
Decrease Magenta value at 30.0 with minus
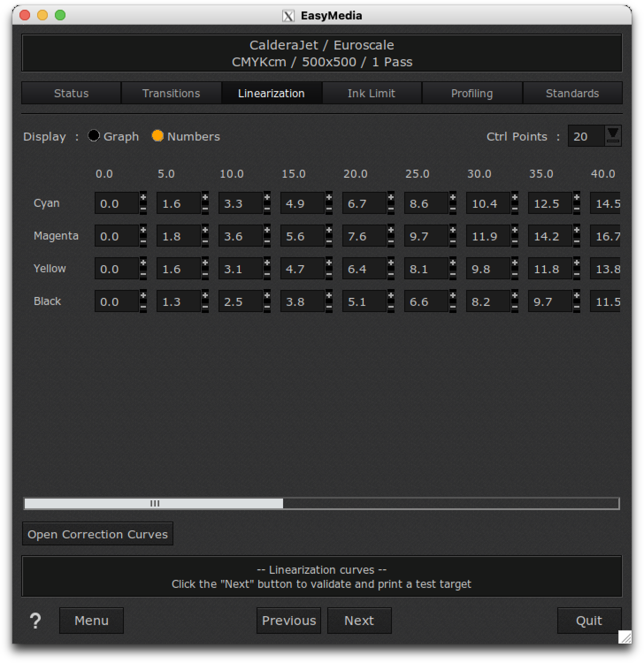(515, 241)
